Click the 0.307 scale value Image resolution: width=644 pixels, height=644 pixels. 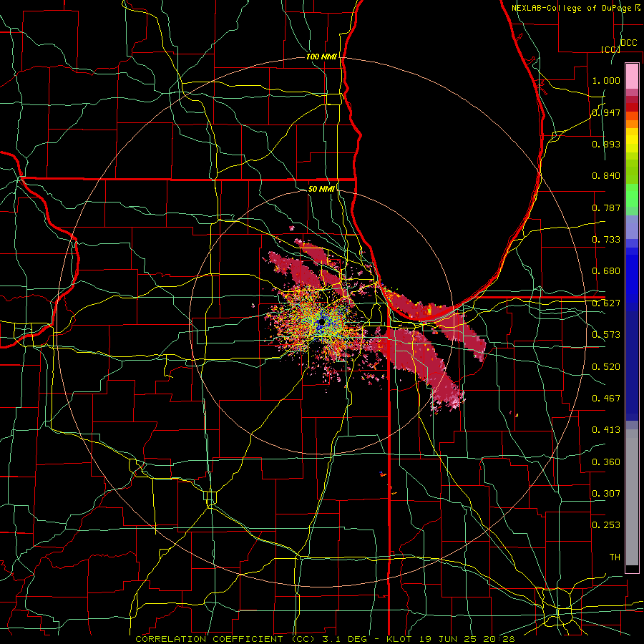606,494
